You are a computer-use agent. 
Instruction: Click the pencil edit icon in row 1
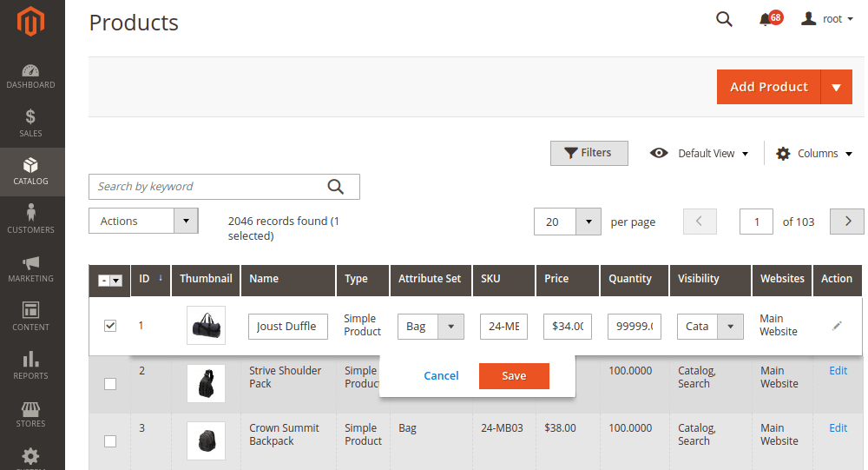pos(837,326)
